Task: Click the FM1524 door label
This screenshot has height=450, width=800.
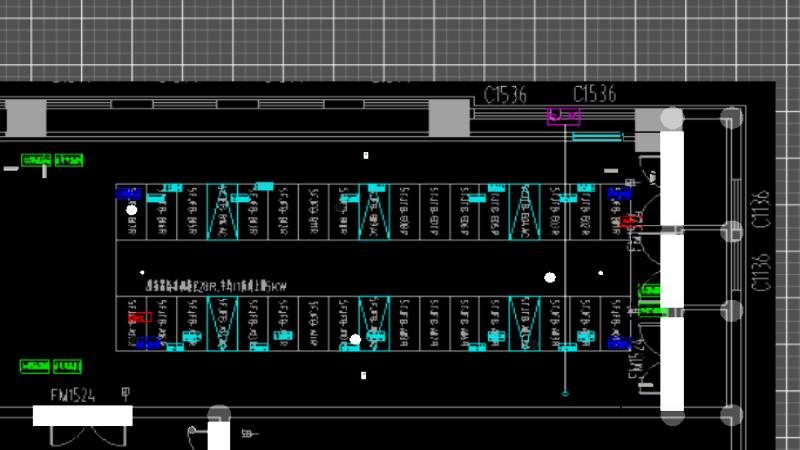Action: point(72,396)
